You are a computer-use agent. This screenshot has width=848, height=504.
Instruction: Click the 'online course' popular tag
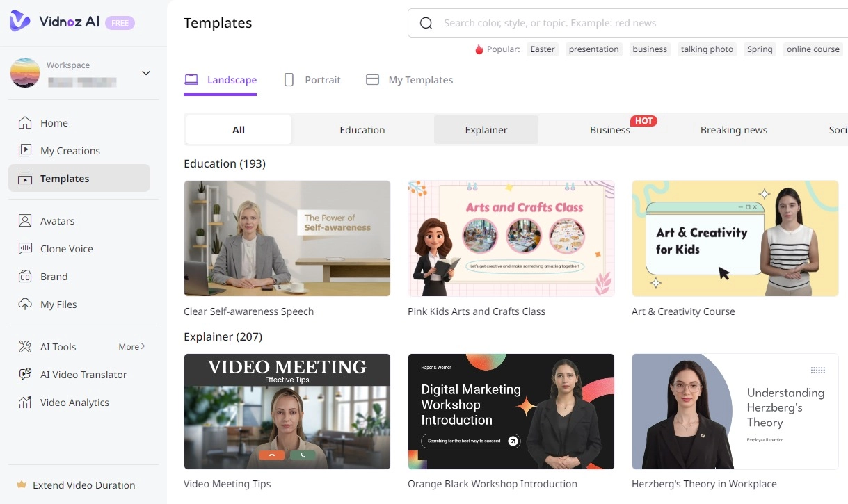(x=813, y=49)
